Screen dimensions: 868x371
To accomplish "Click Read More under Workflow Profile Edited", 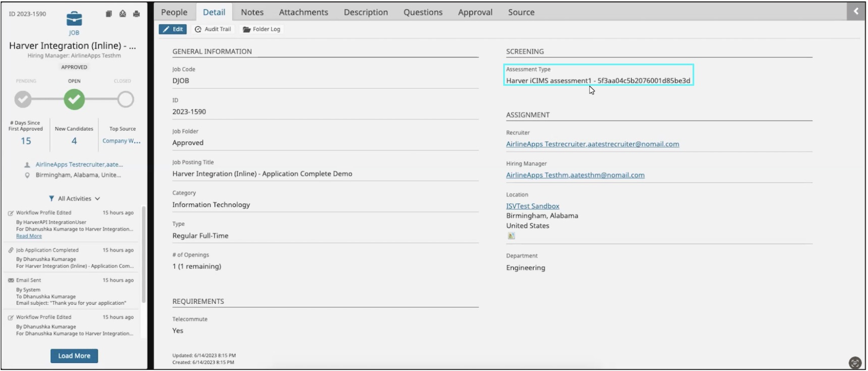I will click(x=29, y=236).
